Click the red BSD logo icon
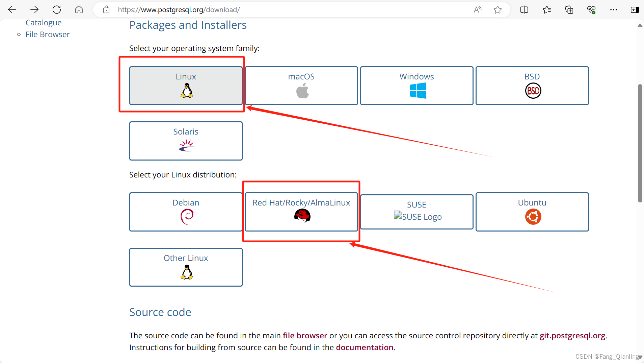 click(533, 91)
